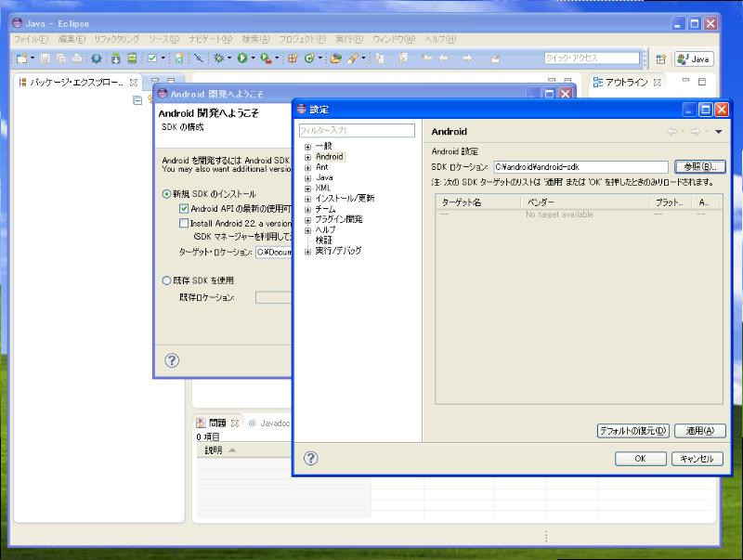
Task: Click OK in the 設定 dialog
Action: pyautogui.click(x=641, y=459)
